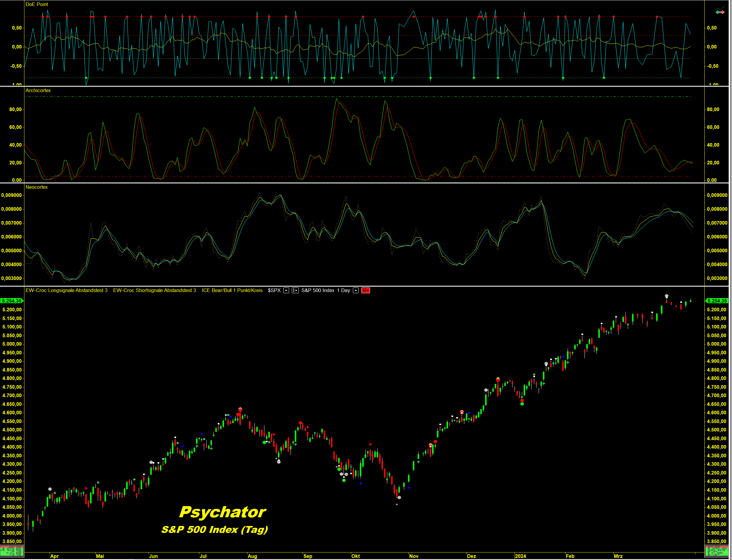
Task: Click the 2024 year marker on time axis
Action: tap(520, 556)
